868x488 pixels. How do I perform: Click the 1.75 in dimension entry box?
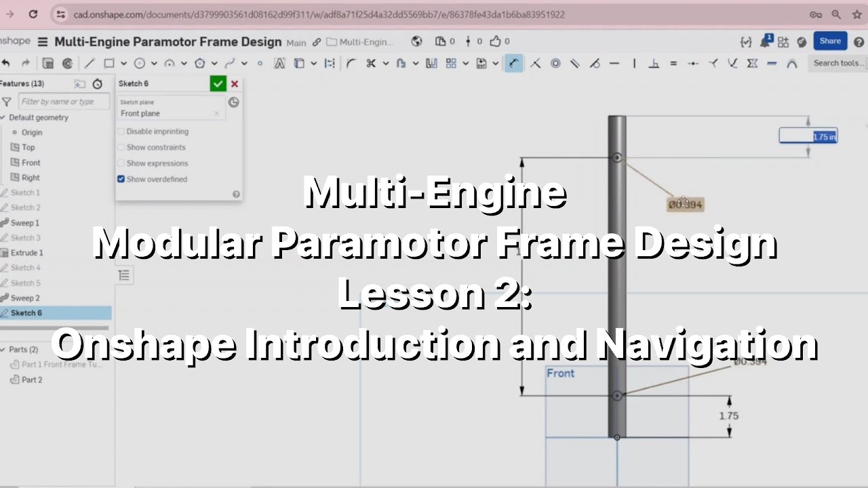[x=808, y=136]
